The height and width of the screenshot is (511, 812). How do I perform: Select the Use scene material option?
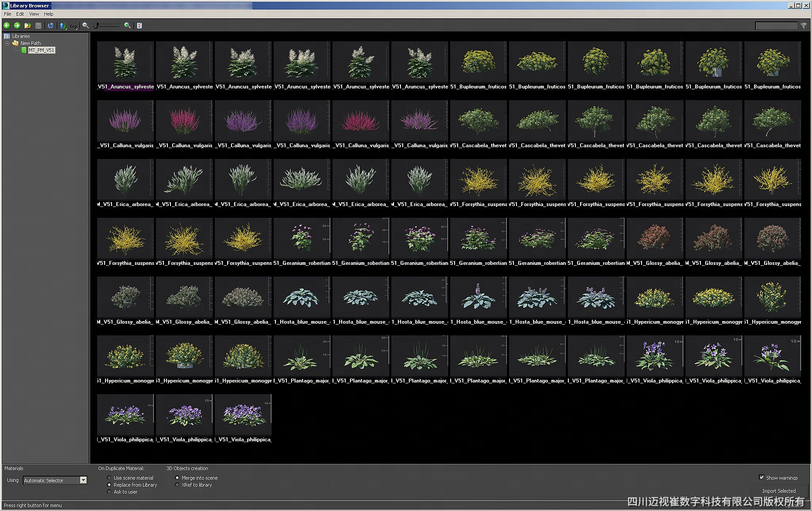109,477
